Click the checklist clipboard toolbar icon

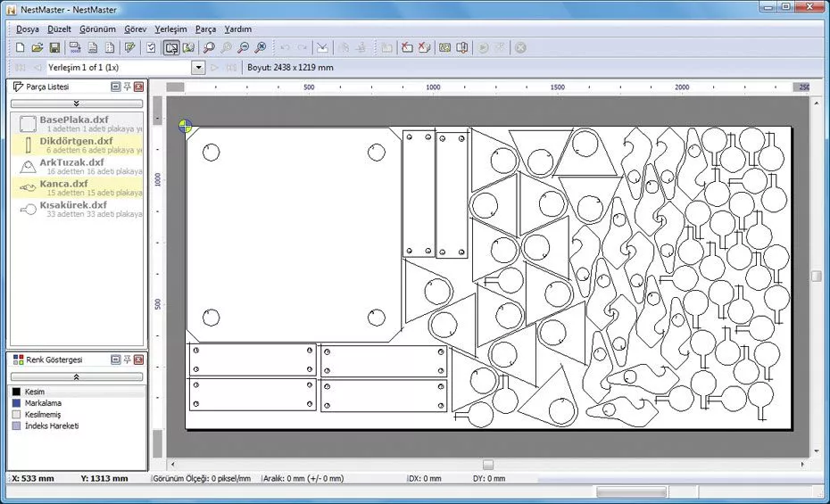pyautogui.click(x=151, y=47)
